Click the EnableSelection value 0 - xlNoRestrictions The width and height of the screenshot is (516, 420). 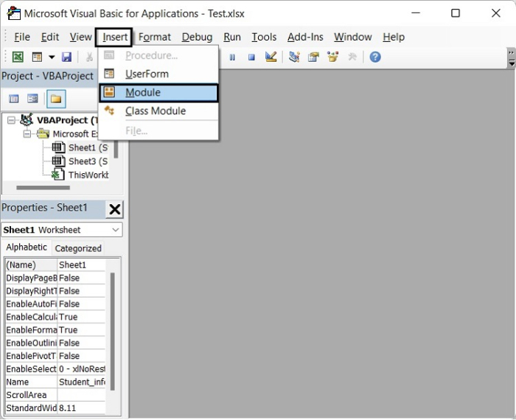click(81, 368)
